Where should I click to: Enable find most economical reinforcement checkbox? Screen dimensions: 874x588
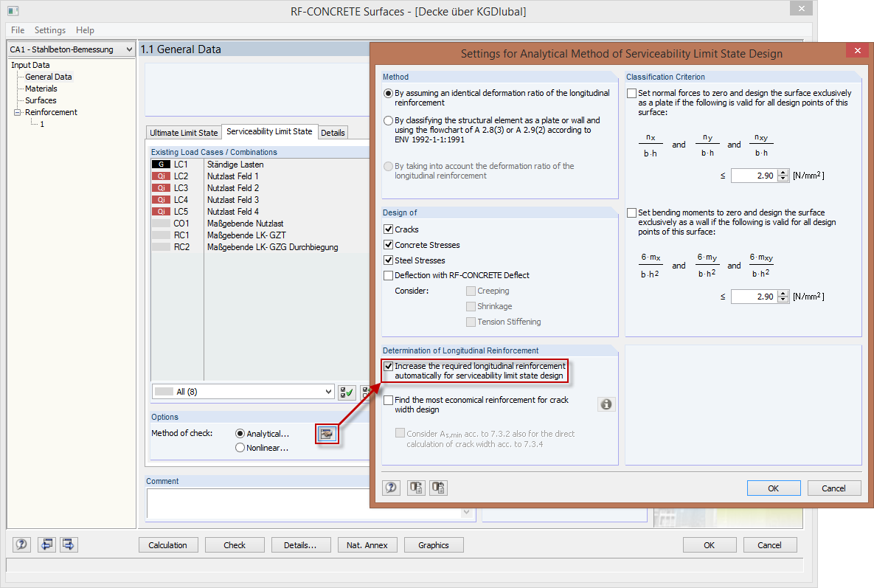pyautogui.click(x=389, y=400)
